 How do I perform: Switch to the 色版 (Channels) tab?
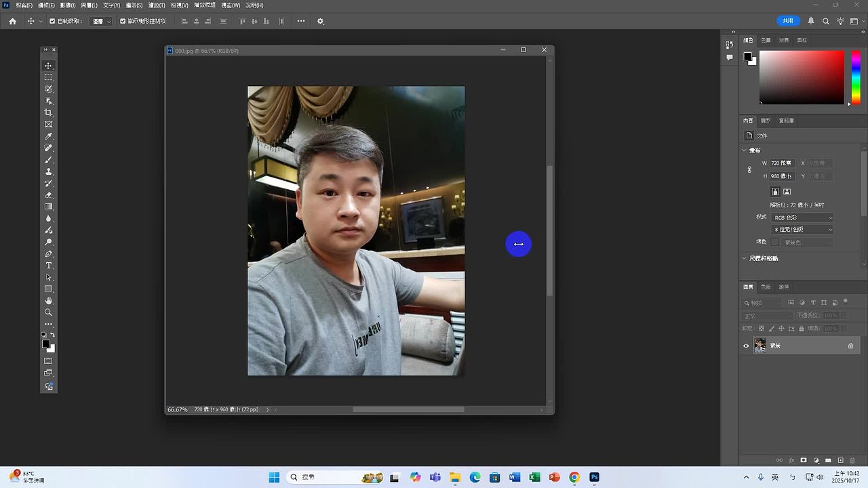click(766, 287)
